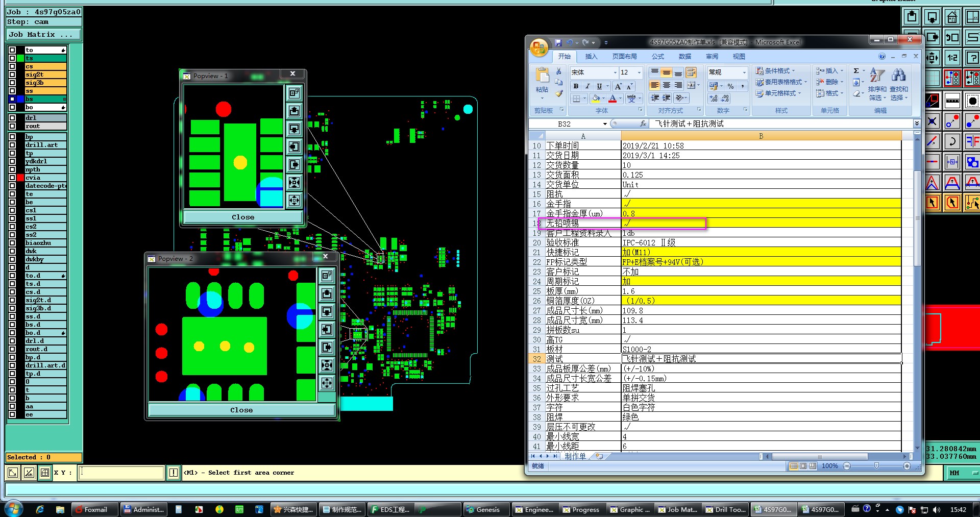Apply percent style in Excel
This screenshot has height=517, width=980.
tap(730, 86)
